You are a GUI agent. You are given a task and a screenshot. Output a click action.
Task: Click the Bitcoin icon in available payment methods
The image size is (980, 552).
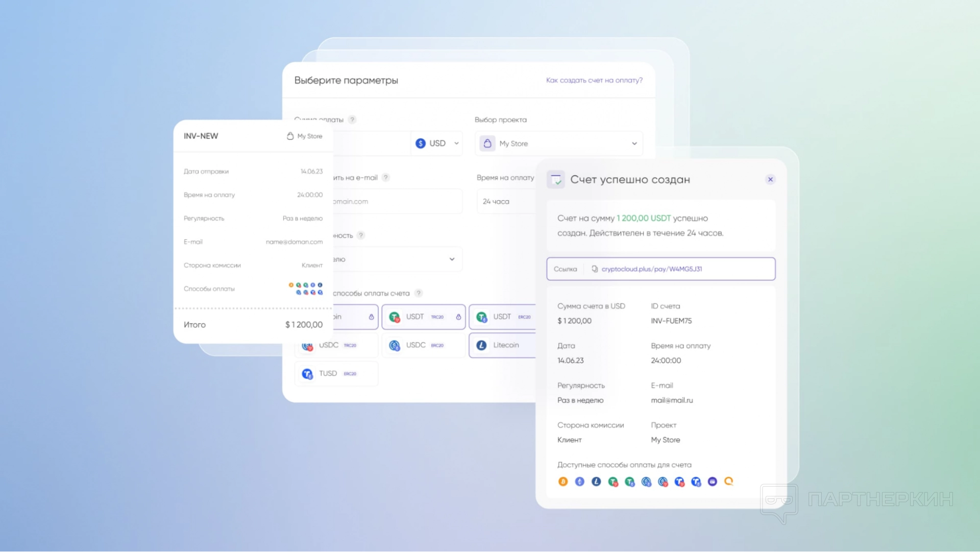tap(563, 482)
